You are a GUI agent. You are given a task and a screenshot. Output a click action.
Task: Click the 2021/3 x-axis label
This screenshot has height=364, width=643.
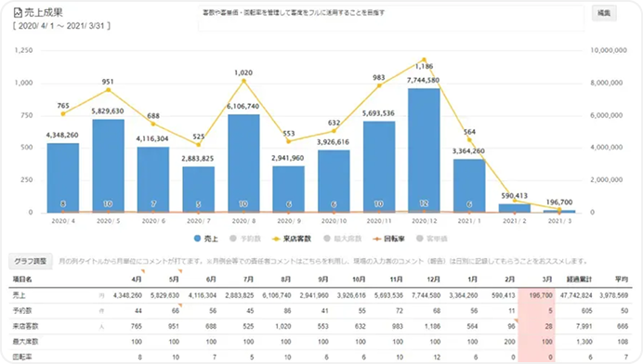click(x=559, y=221)
